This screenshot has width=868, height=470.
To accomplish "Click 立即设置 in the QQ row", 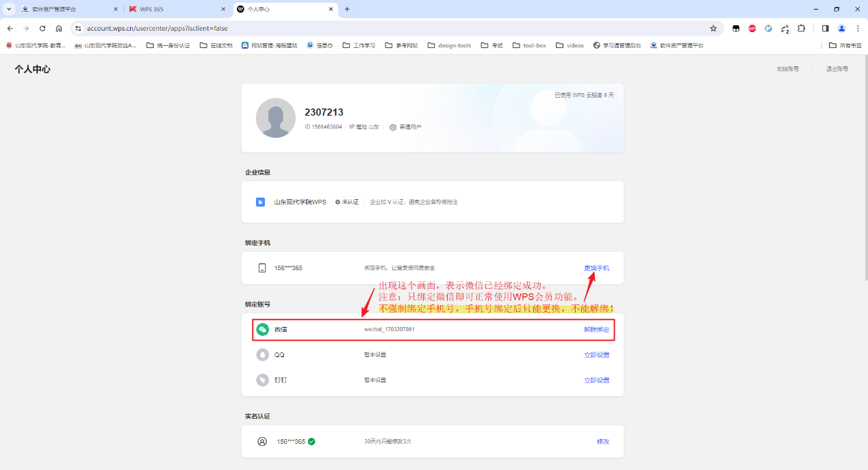I will click(596, 355).
